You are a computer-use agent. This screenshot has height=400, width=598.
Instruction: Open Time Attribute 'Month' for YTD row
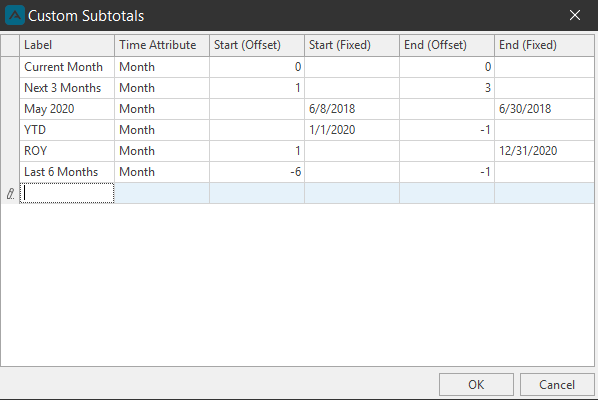pos(162,130)
